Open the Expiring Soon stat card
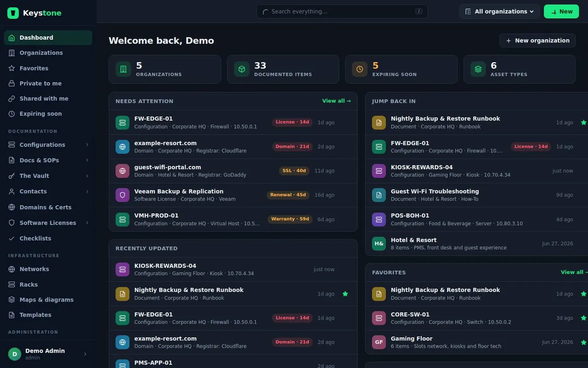 (x=401, y=69)
